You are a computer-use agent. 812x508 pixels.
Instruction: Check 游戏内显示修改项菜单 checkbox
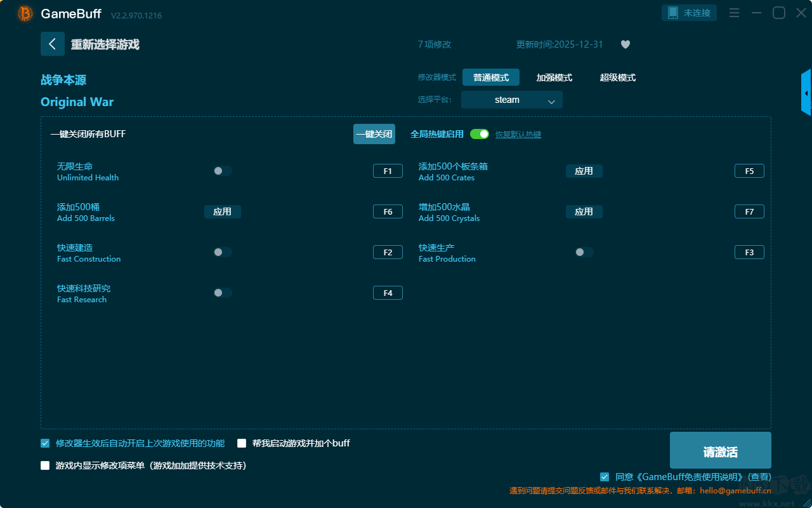pyautogui.click(x=45, y=465)
